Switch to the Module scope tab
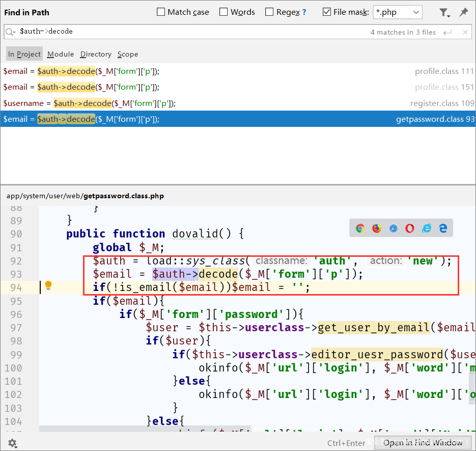476x451 pixels. point(61,54)
